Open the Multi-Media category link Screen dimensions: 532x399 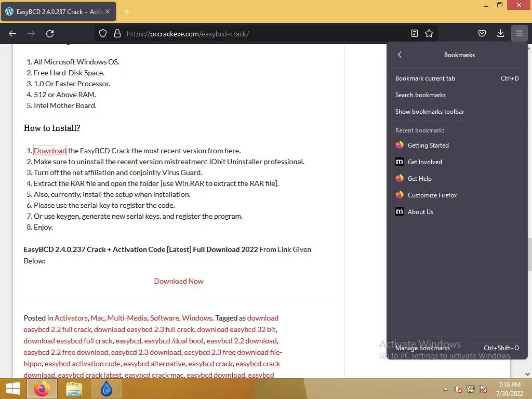point(127,318)
